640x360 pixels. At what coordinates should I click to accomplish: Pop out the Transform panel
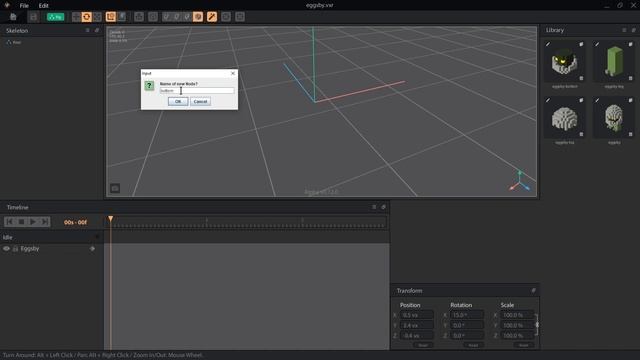[533, 291]
